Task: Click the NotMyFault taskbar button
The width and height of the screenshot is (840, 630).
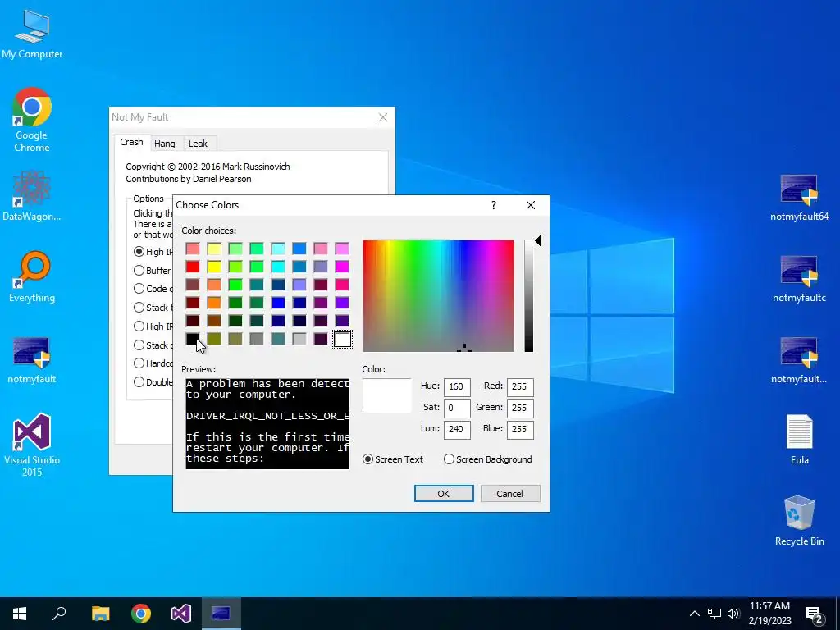Action: tap(221, 614)
